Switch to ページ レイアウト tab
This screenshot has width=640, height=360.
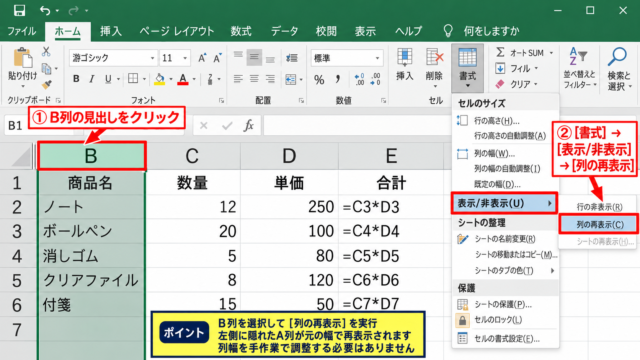[x=176, y=31]
